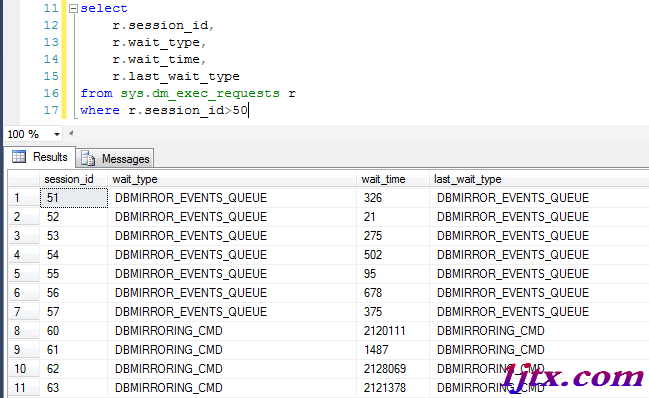Select the wait_time column header
The width and height of the screenshot is (649, 398).
(393, 179)
